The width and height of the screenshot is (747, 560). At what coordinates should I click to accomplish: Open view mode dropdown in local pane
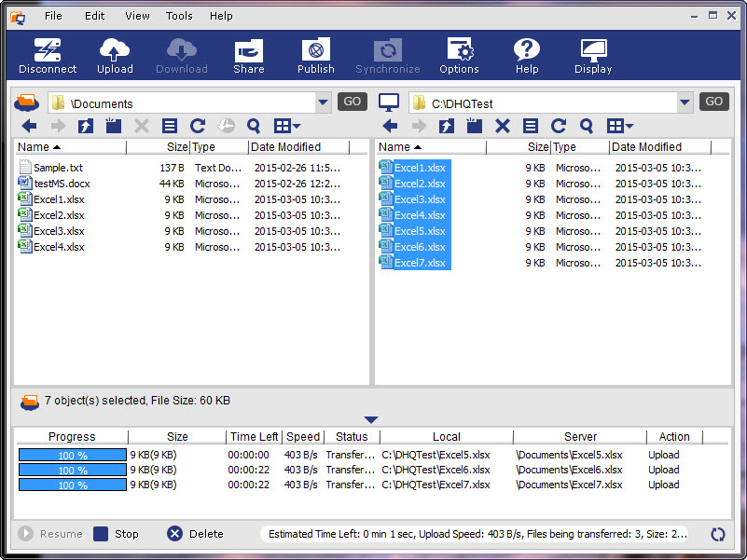[x=620, y=126]
